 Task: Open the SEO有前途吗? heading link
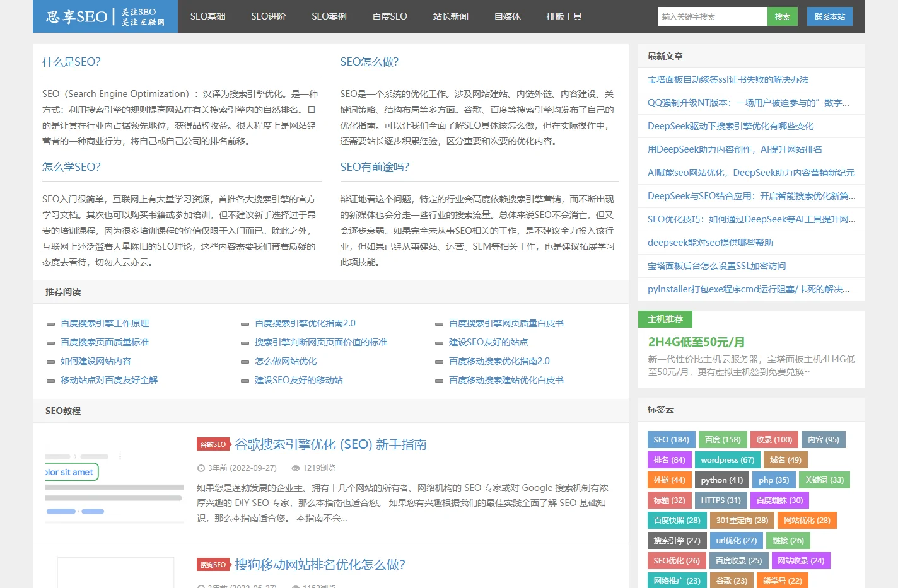pos(375,167)
